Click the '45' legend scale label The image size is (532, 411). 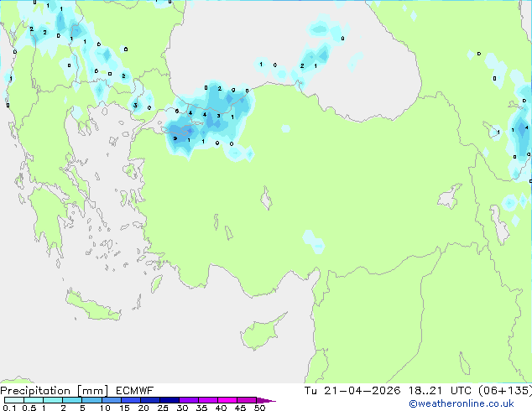point(240,408)
